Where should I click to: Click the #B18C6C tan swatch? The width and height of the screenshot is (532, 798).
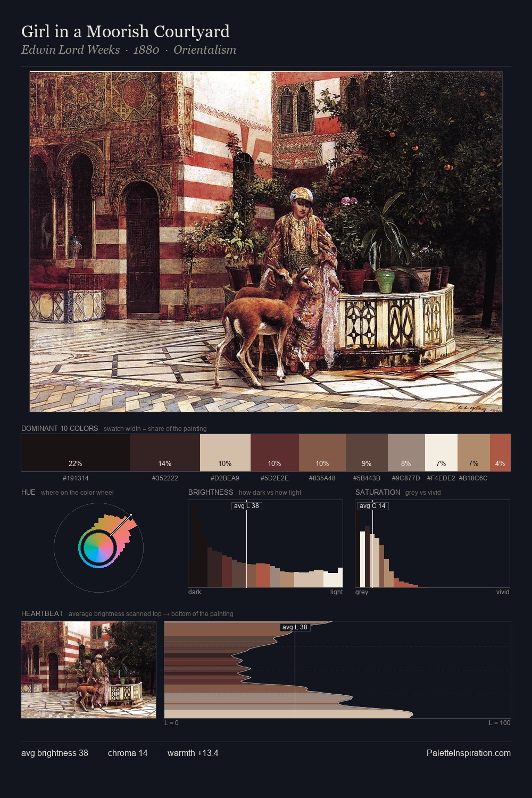pyautogui.click(x=473, y=453)
